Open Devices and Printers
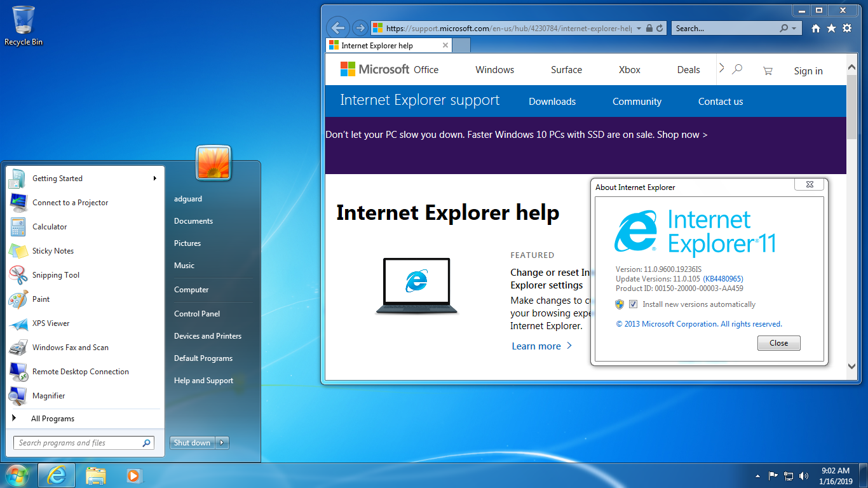The width and height of the screenshot is (868, 488). point(208,336)
